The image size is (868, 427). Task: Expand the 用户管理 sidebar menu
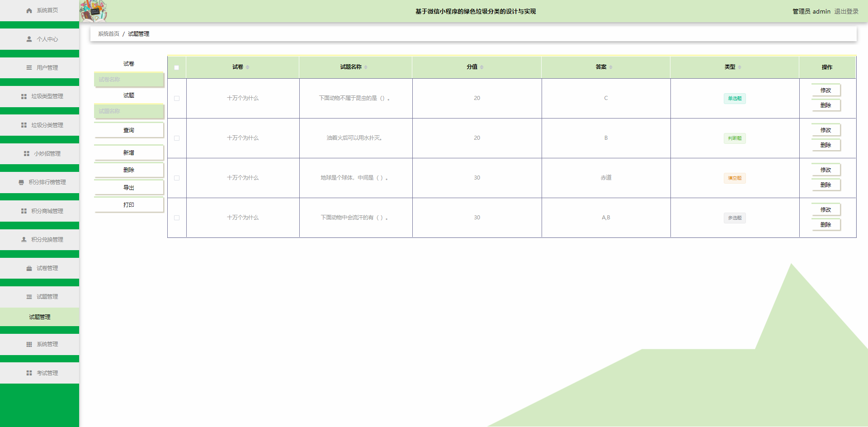click(39, 68)
